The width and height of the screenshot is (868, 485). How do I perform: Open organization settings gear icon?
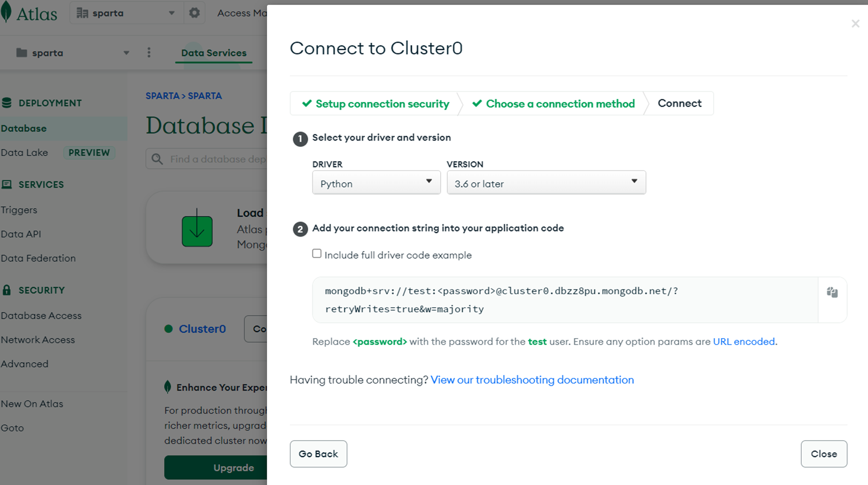[194, 13]
